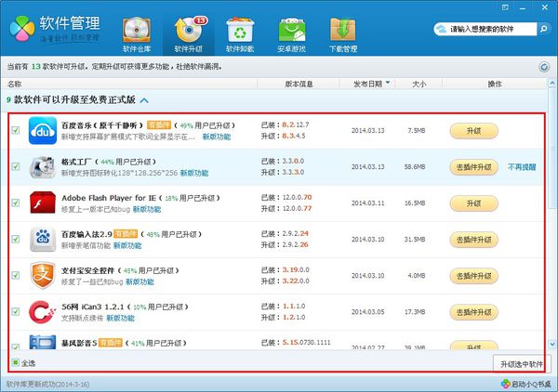Click the 升级选中软件 button
Viewport: 558px width, 392px height.
[x=522, y=363]
